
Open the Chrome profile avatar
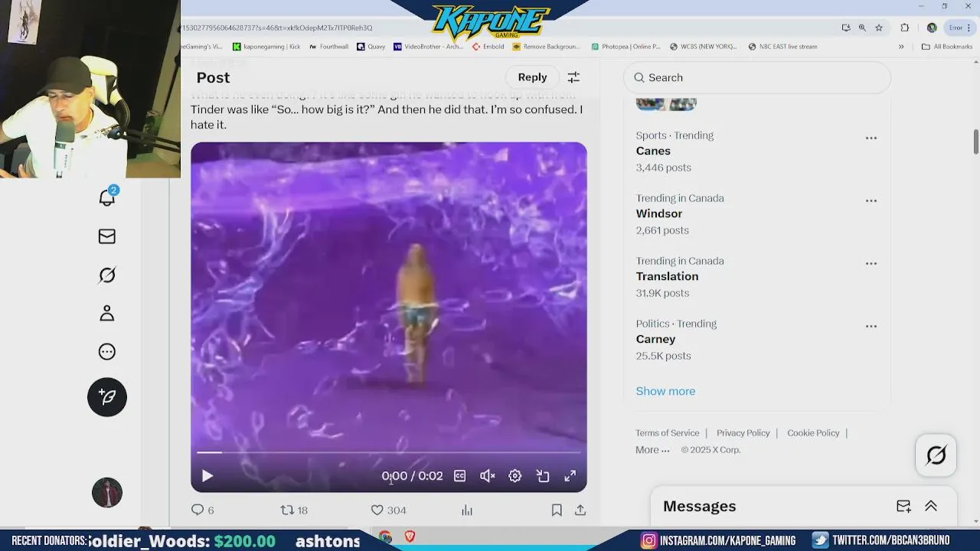(x=932, y=28)
